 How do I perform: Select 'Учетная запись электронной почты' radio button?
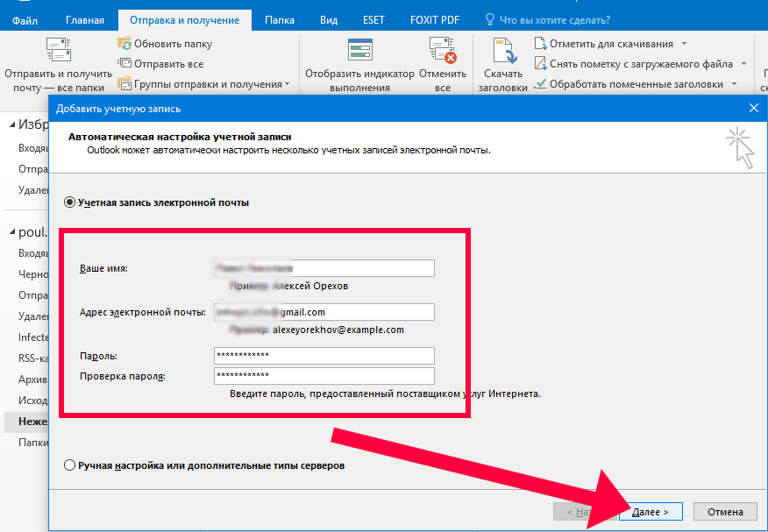70,202
